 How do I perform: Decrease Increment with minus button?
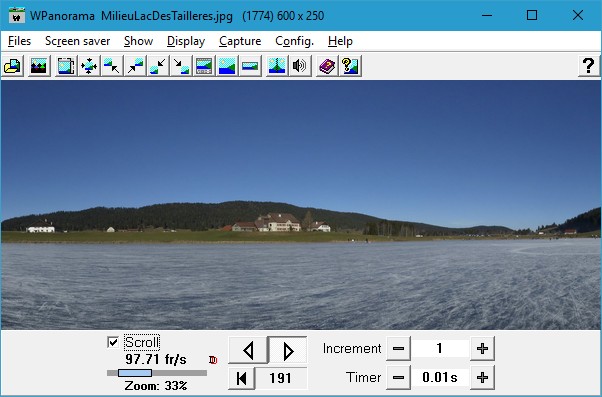(399, 349)
